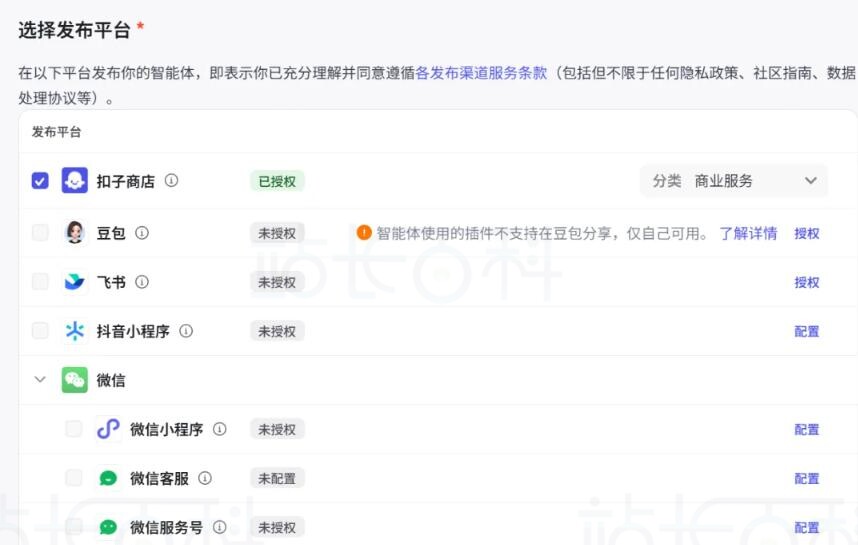The height and width of the screenshot is (545, 858).
Task: Click the 微信小程序 icon
Action: (x=108, y=429)
